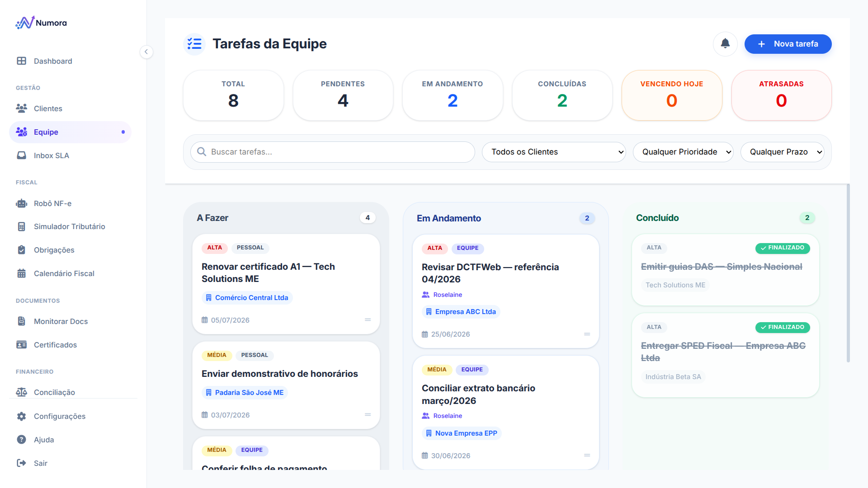Image resolution: width=868 pixels, height=488 pixels.
Task: Click Finalizado badge on Emitir guias card
Action: pyautogui.click(x=783, y=248)
